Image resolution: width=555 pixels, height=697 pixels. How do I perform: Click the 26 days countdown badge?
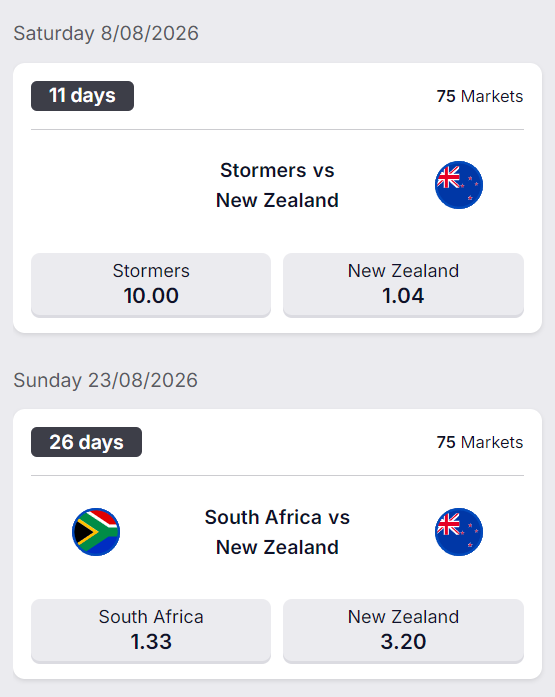coord(86,442)
